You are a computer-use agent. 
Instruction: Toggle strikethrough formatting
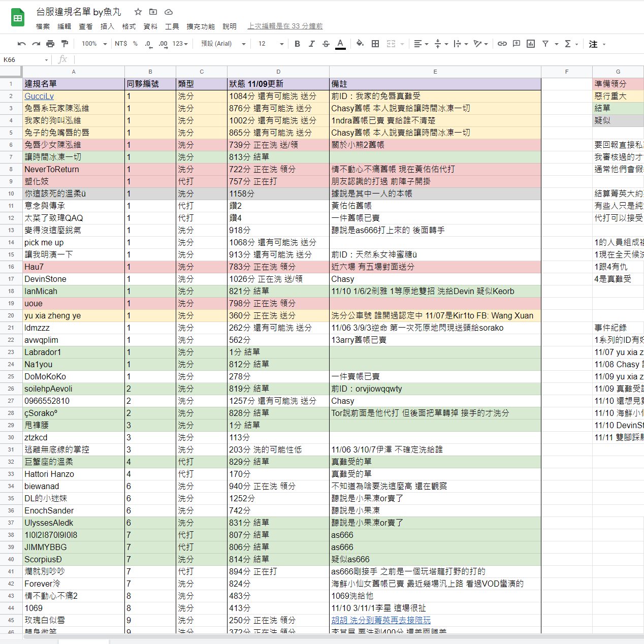(326, 44)
